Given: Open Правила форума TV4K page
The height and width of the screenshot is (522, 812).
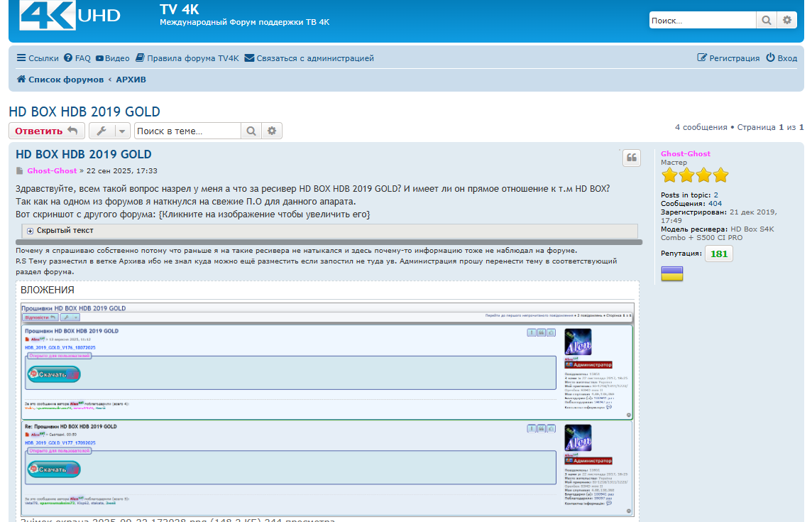Looking at the screenshot, I should (x=187, y=58).
